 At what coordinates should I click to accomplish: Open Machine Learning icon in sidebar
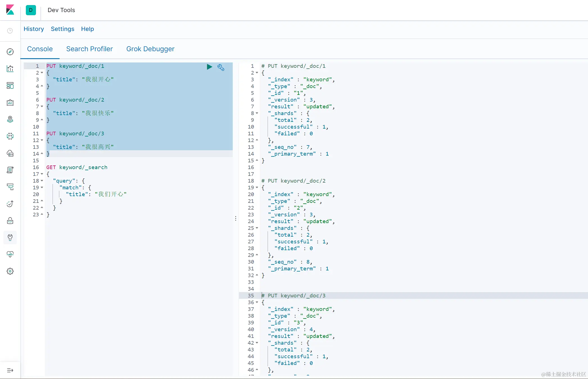[10, 136]
